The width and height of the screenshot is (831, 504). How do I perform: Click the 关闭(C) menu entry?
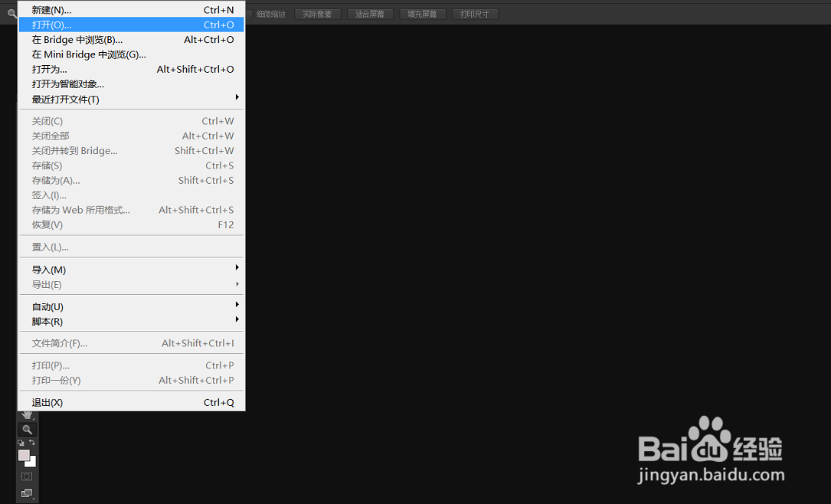(132, 121)
